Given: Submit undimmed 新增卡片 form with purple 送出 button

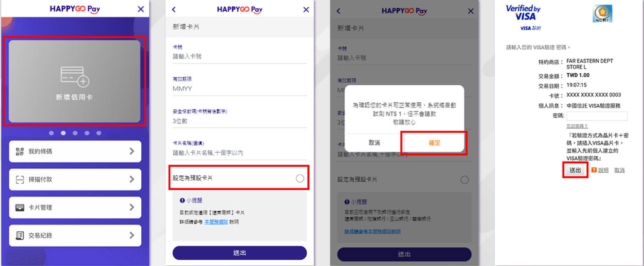Looking at the screenshot, I should 239,253.
